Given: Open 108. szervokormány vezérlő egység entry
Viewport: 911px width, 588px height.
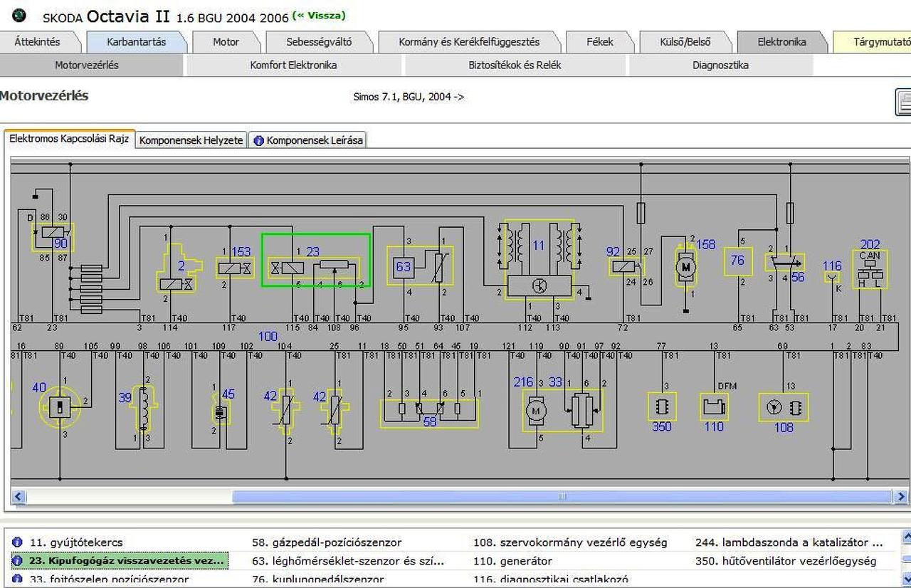Looking at the screenshot, I should [x=570, y=542].
